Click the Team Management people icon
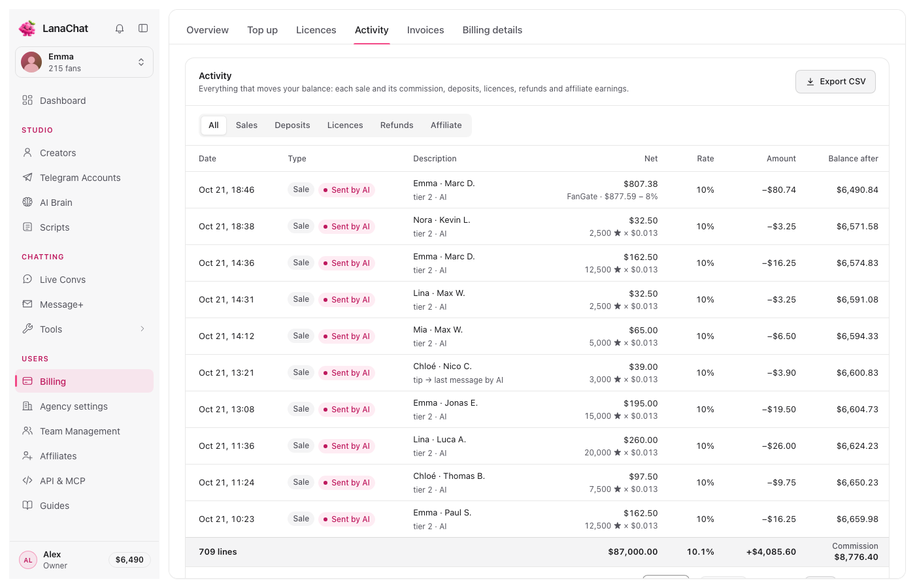 point(27,431)
